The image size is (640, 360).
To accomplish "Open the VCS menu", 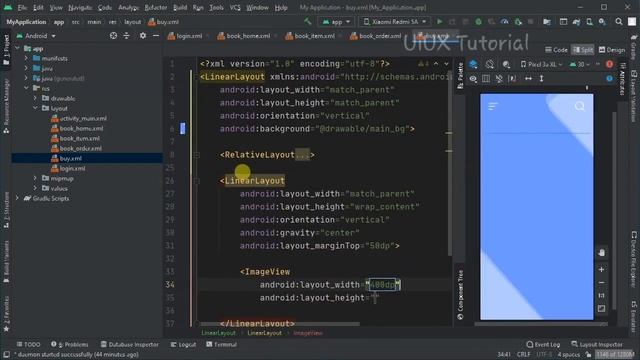I will tap(235, 7).
